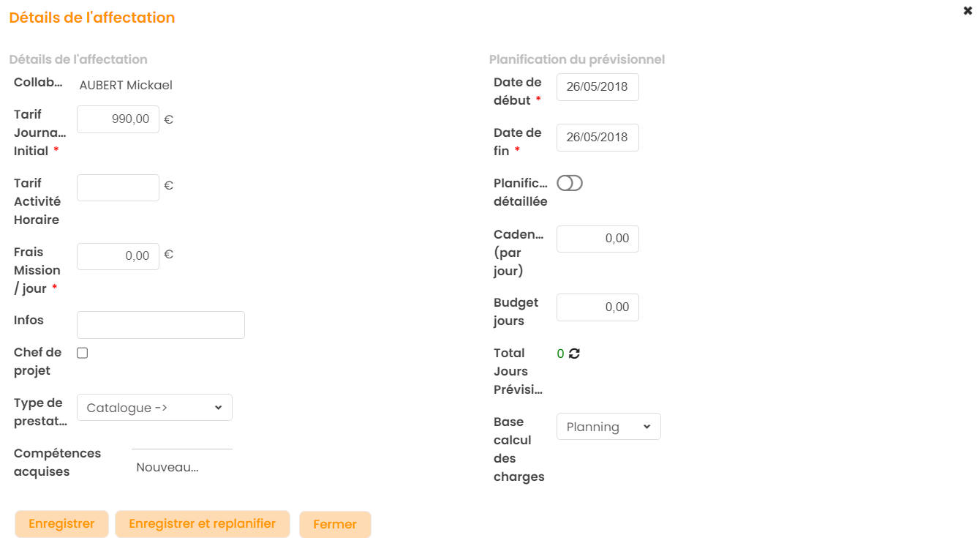Viewport: 980px width, 538px height.
Task: Click the refresh icon next to Total Jours
Action: pyautogui.click(x=574, y=354)
